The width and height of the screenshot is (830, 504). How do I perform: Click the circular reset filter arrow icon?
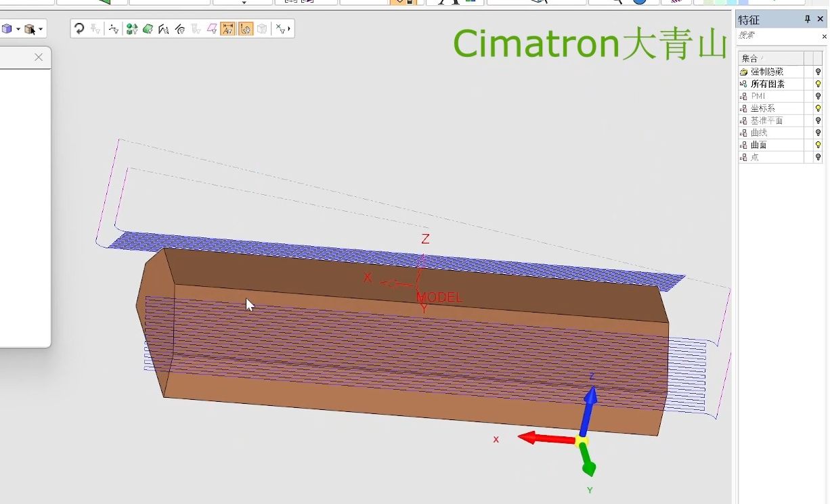click(79, 28)
